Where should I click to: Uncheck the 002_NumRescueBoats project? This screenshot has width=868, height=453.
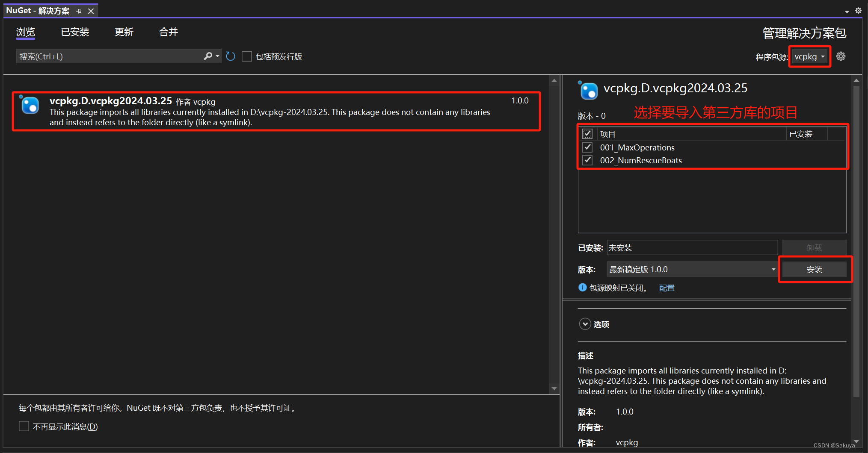pyautogui.click(x=587, y=160)
